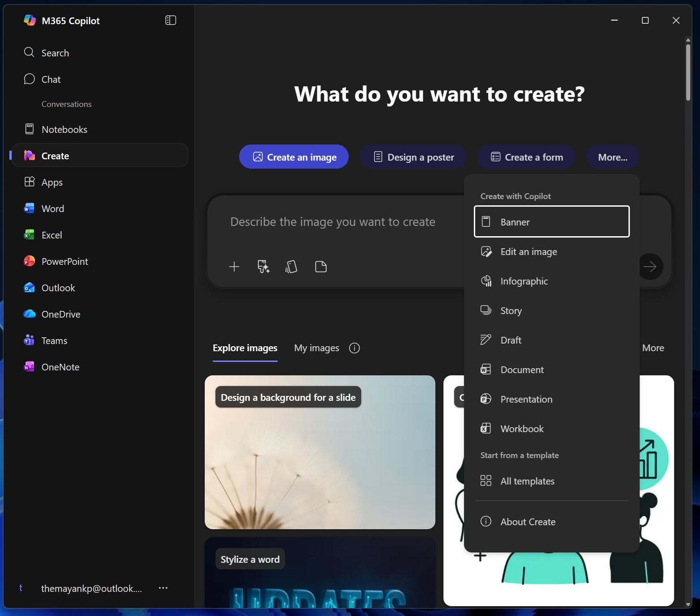Open OneDrive from the sidebar
This screenshot has width=700, height=616.
[60, 314]
